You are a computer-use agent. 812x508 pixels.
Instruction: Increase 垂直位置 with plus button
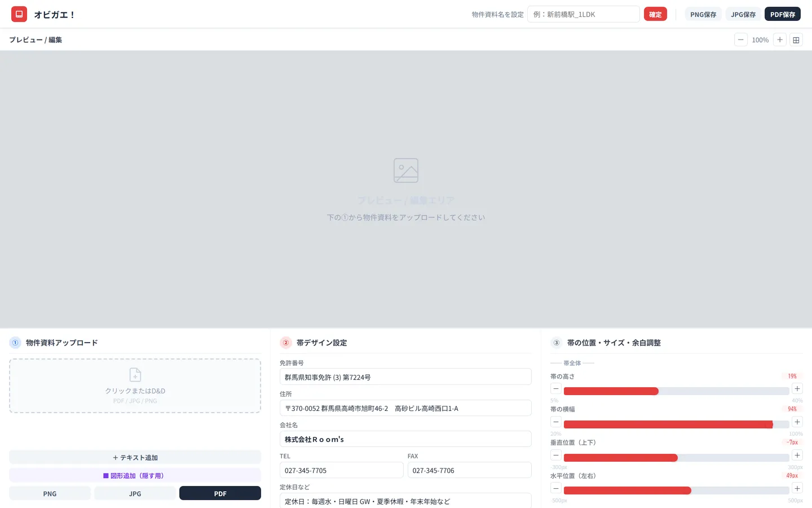click(x=797, y=455)
